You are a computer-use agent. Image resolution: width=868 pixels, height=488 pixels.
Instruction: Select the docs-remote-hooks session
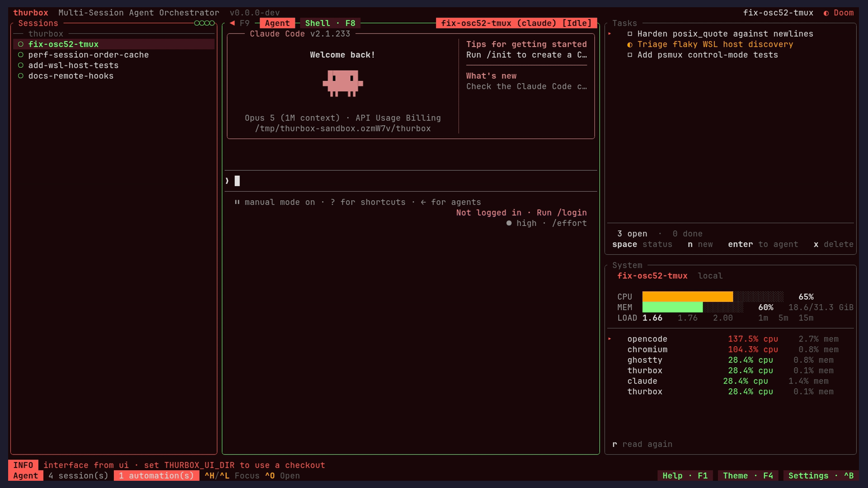(114, 76)
